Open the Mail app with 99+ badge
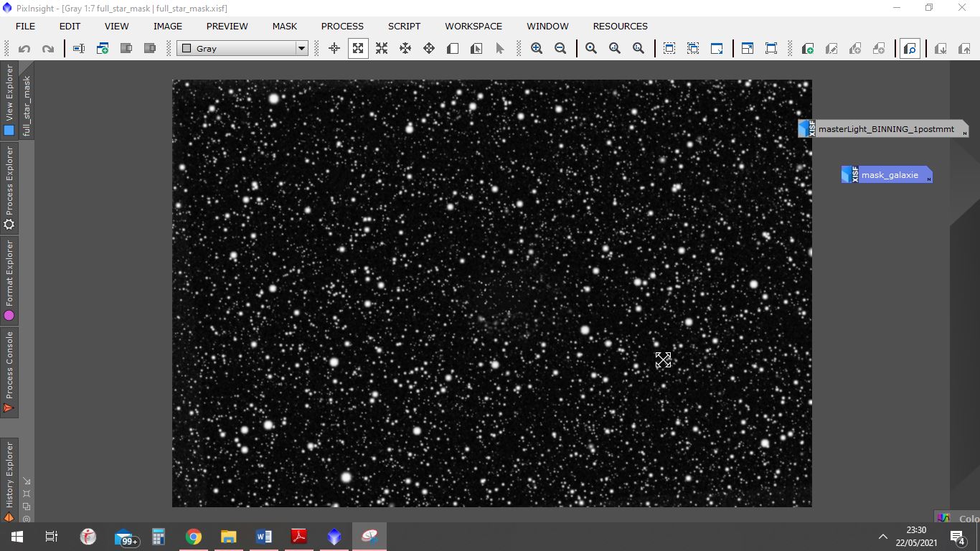Screen dimensions: 980x551 [125, 537]
